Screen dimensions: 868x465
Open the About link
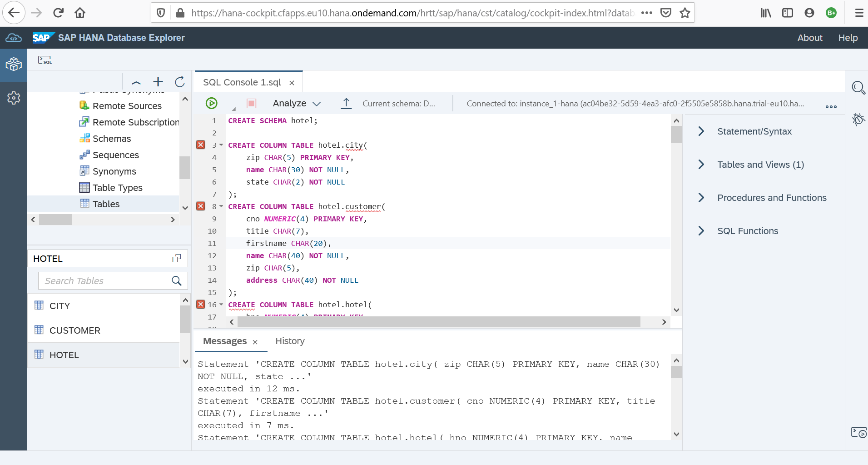(x=810, y=38)
